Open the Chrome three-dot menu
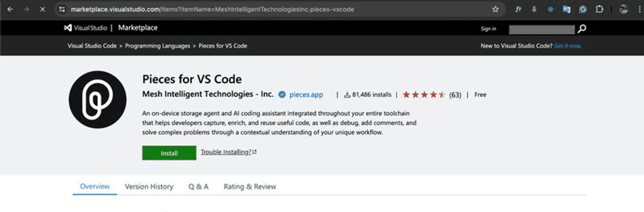The image size is (644, 212). (x=639, y=9)
